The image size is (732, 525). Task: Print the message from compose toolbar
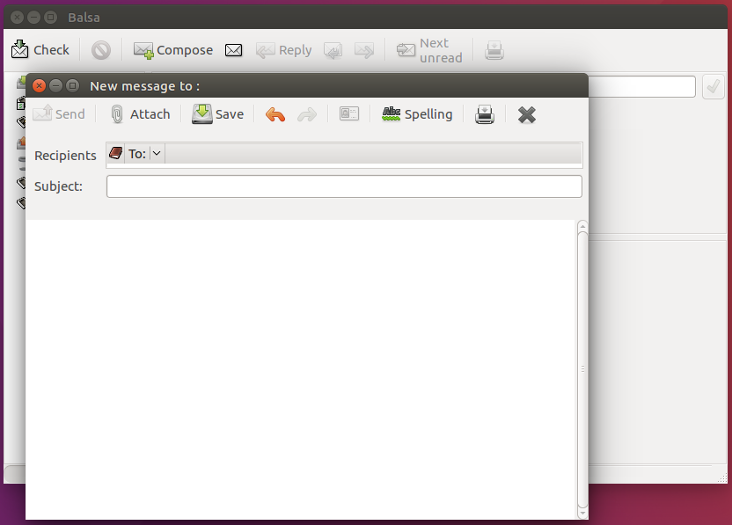coord(485,114)
